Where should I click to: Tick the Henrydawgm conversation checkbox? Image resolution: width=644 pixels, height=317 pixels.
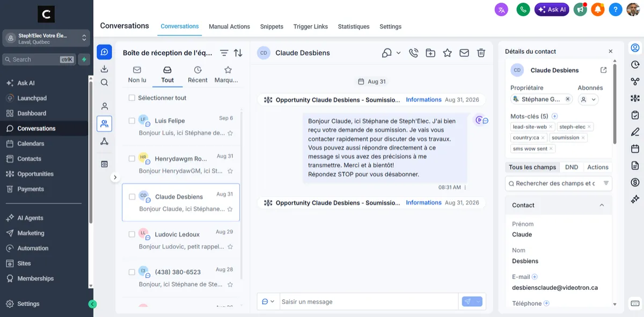pyautogui.click(x=132, y=159)
